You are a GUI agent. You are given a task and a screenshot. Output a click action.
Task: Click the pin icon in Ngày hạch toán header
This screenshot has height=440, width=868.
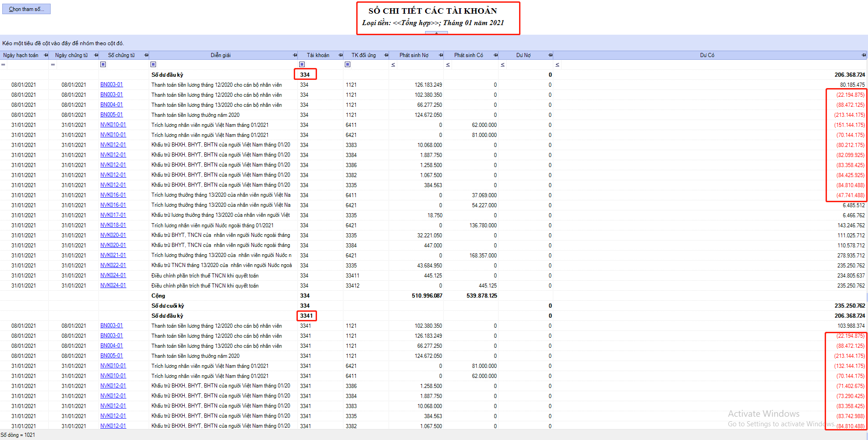point(46,55)
